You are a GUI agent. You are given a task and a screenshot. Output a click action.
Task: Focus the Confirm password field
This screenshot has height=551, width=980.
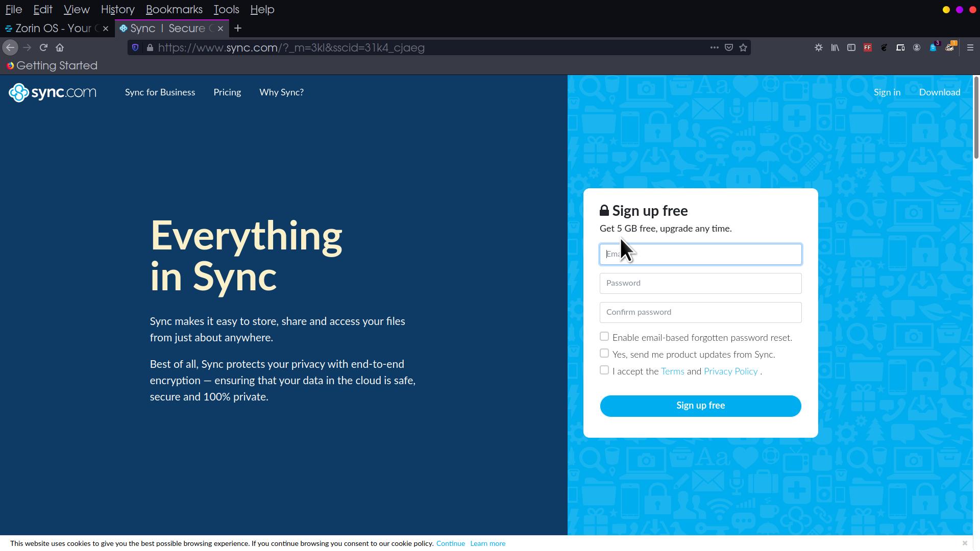[x=700, y=312]
